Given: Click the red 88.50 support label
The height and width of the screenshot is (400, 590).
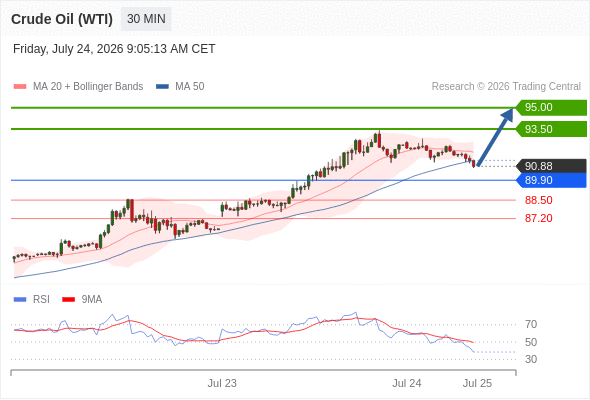Looking at the screenshot, I should [538, 200].
